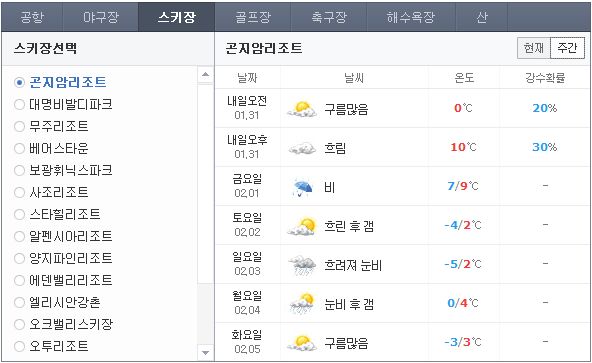Click the 월요일 sleet then clear icon
This screenshot has width=592, height=363.
point(302,304)
